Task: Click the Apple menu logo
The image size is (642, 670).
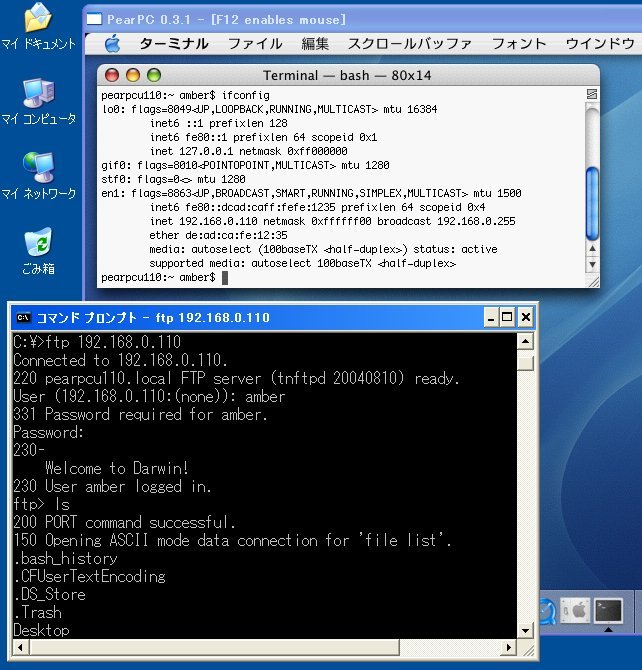Action: point(112,44)
